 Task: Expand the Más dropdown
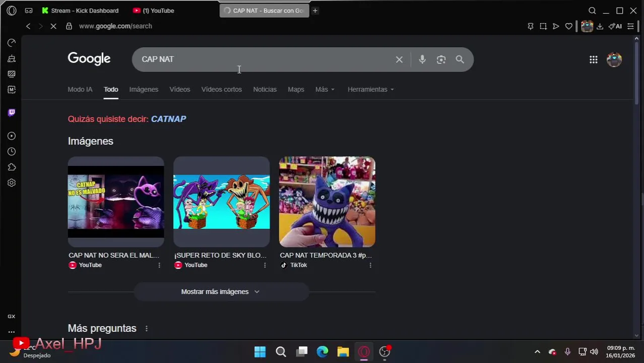pos(325,89)
